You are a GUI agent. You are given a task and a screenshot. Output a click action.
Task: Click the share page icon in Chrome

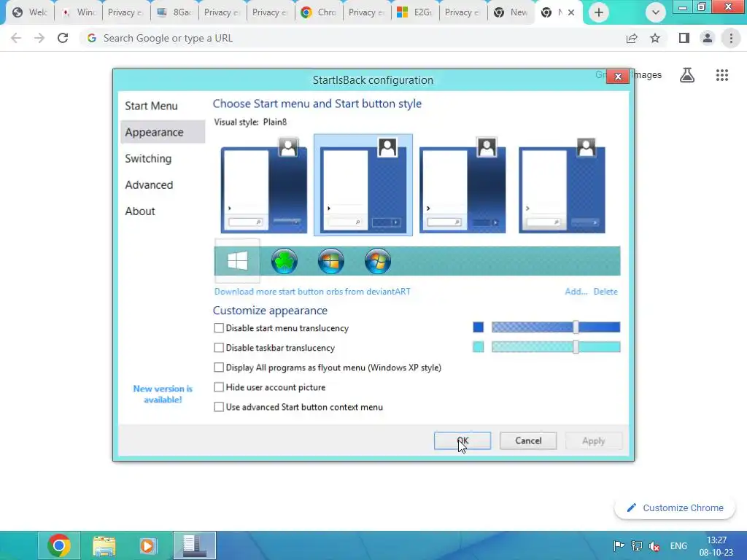[x=632, y=38]
